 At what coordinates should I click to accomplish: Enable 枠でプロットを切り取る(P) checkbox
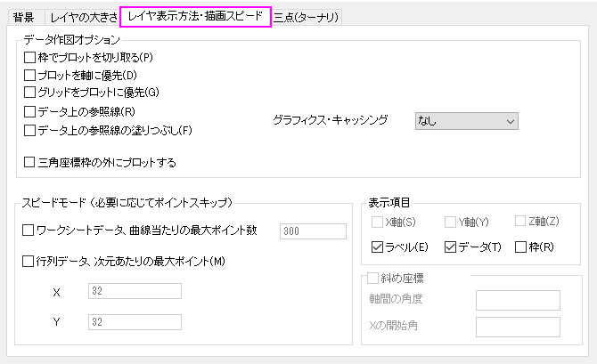(29, 58)
